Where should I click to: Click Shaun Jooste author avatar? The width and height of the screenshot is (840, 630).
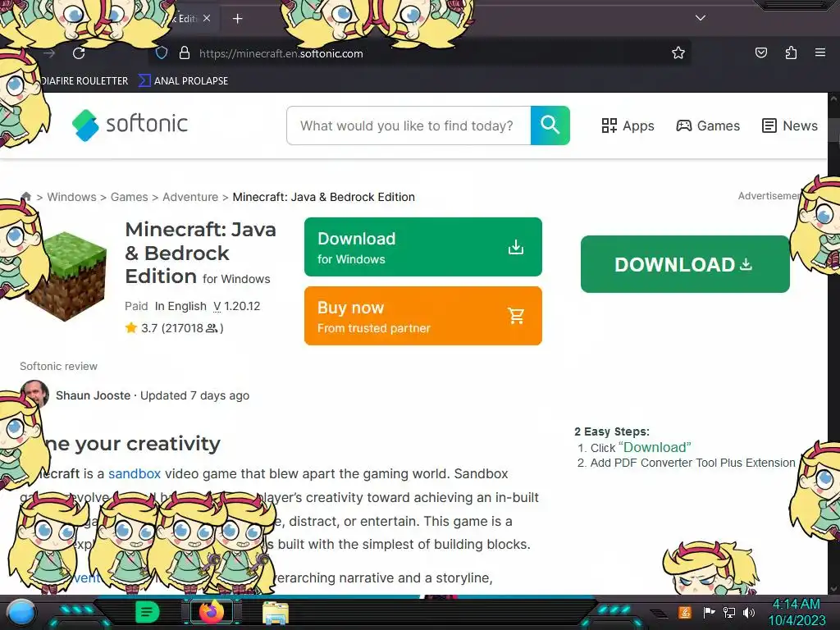coord(34,395)
